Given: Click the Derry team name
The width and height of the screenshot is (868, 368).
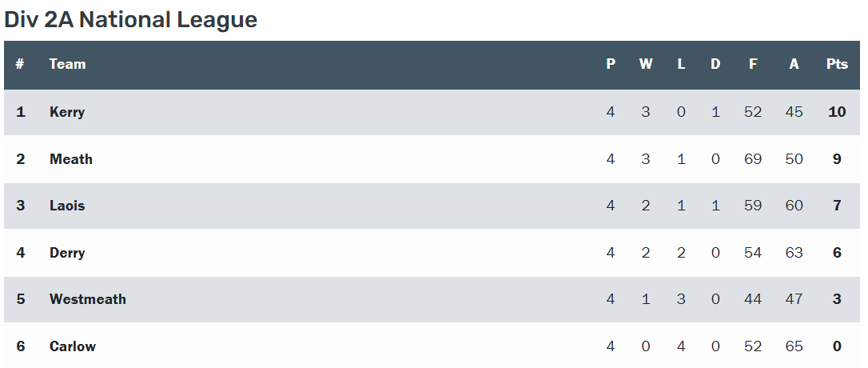Looking at the screenshot, I should pyautogui.click(x=67, y=253).
